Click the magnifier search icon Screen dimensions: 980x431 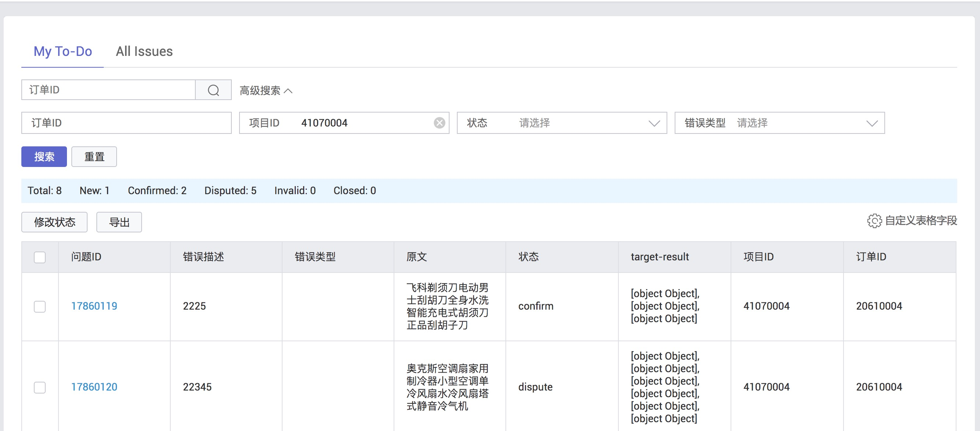(x=213, y=90)
